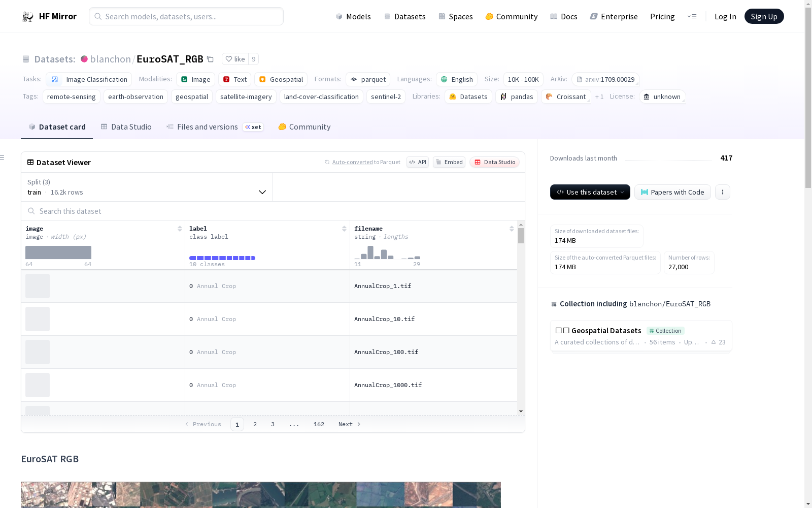Click the image width histogram bar
The height and width of the screenshot is (508, 812).
(58, 252)
